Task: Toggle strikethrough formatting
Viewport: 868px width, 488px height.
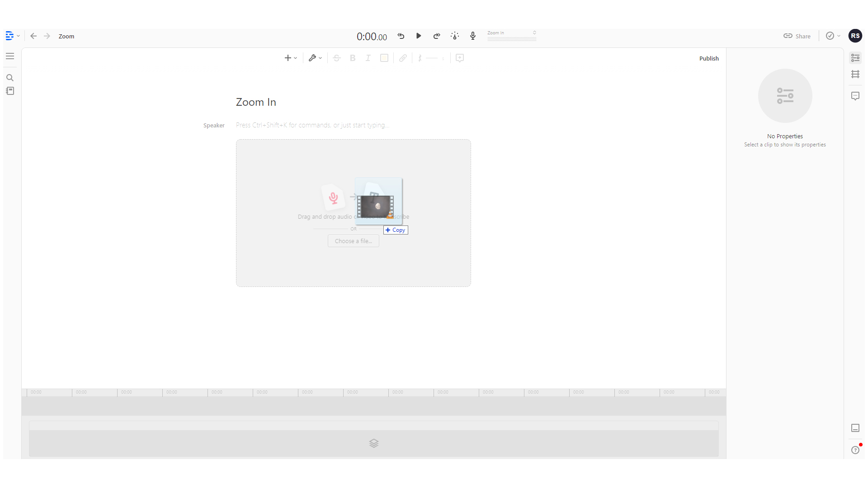Action: click(x=336, y=58)
